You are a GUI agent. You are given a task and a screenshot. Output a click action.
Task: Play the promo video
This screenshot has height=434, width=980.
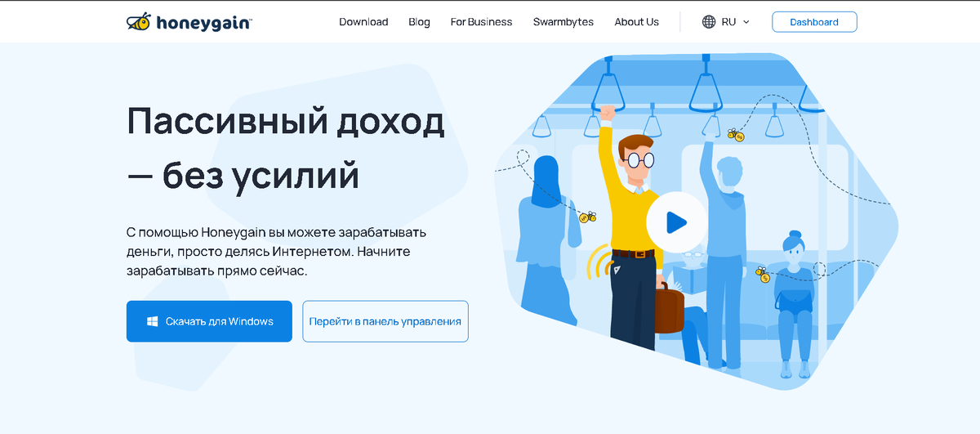pyautogui.click(x=676, y=221)
